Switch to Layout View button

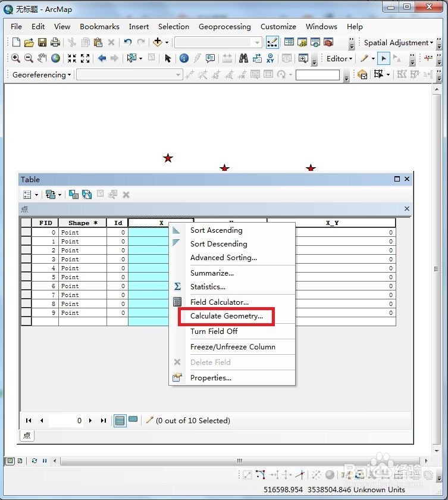click(x=20, y=461)
